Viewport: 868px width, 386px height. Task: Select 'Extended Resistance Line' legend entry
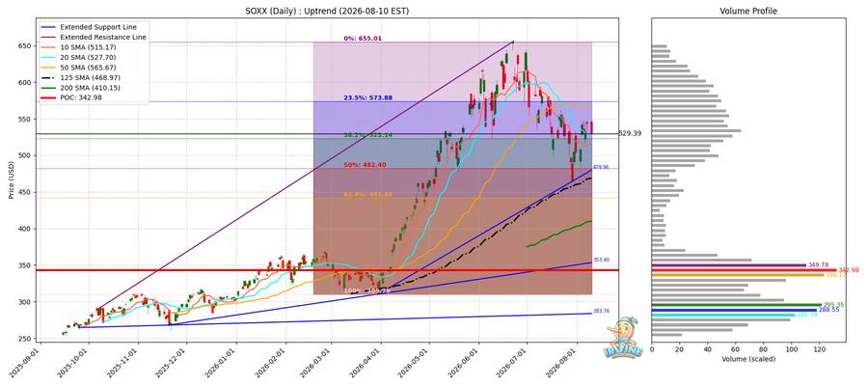click(x=103, y=37)
